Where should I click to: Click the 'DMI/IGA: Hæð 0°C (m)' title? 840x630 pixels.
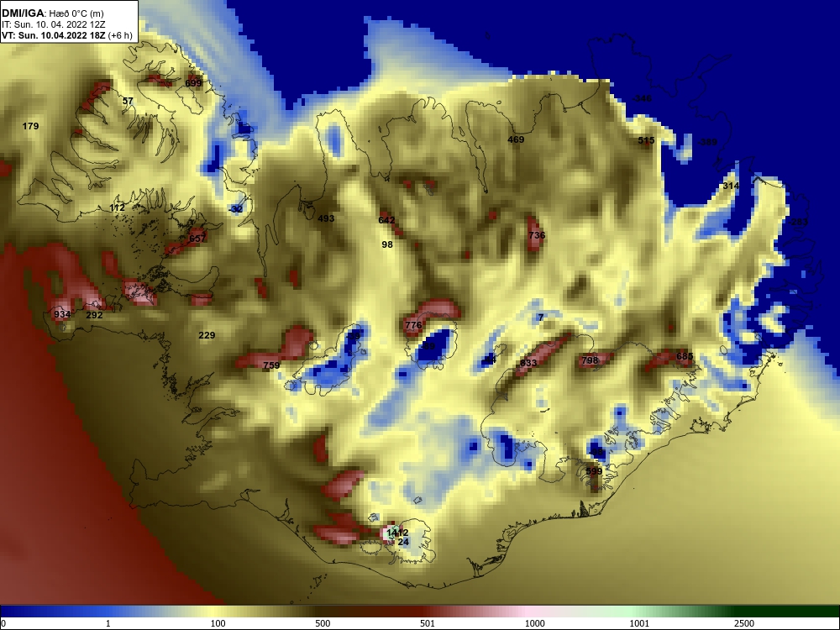(x=52, y=13)
